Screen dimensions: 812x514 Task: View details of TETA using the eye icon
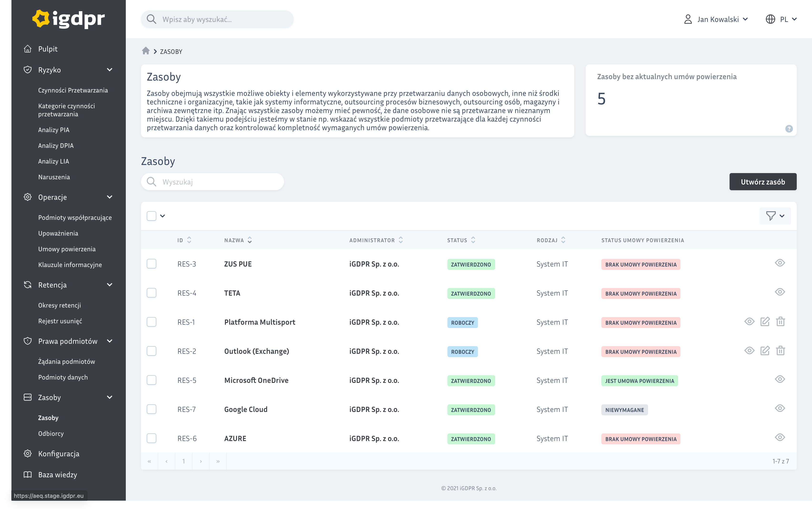pyautogui.click(x=780, y=292)
